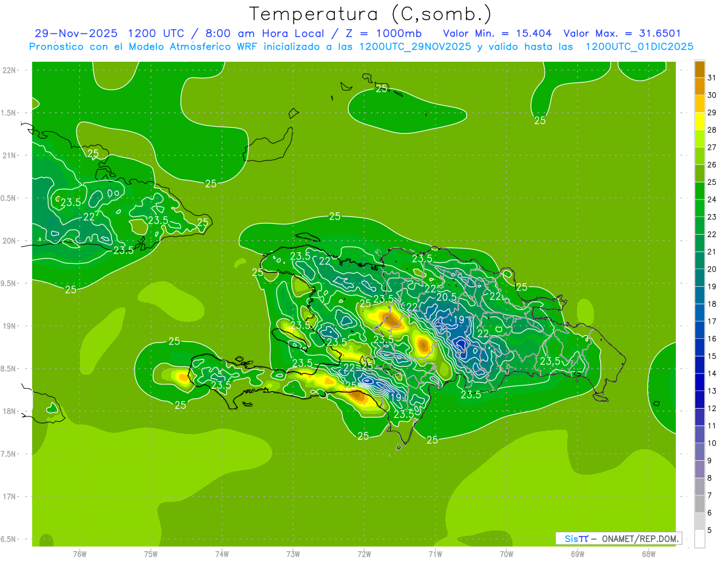The width and height of the screenshot is (728, 562).
Task: Click legend color band between 17 and 18
Action: [x=699, y=313]
